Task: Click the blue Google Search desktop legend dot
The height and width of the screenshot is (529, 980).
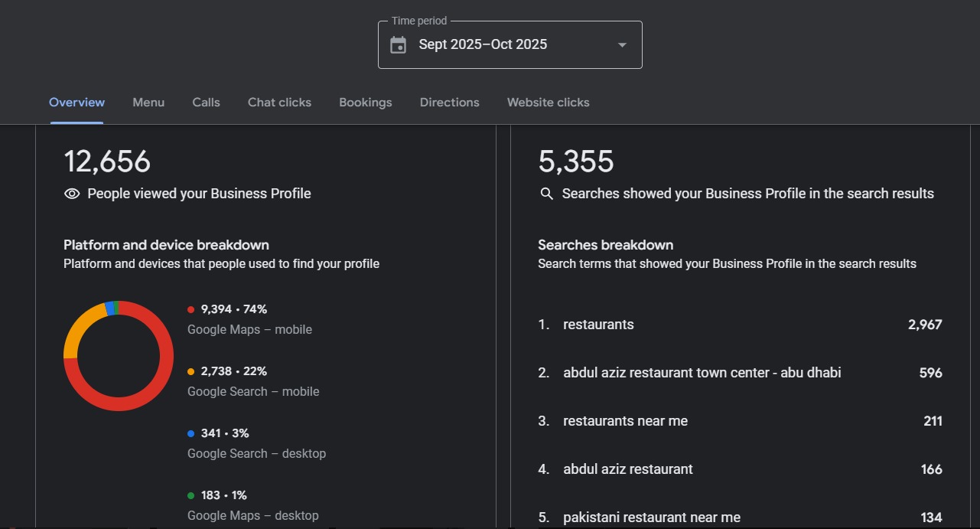Action: pyautogui.click(x=190, y=433)
